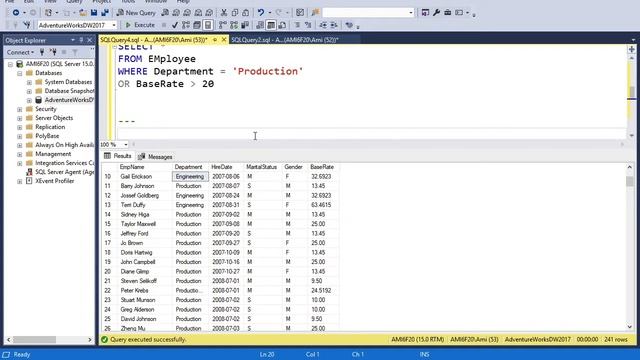This screenshot has width=640, height=360.
Task: Click the Object Explorer horizontal scrollbar thumb
Action: click(x=34, y=340)
